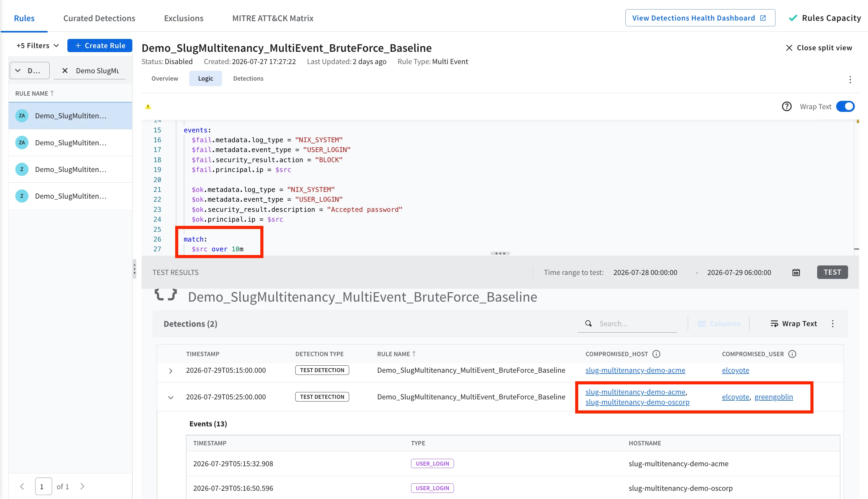Open the greengoblin user link
The height and width of the screenshot is (499, 868).
[773, 397]
